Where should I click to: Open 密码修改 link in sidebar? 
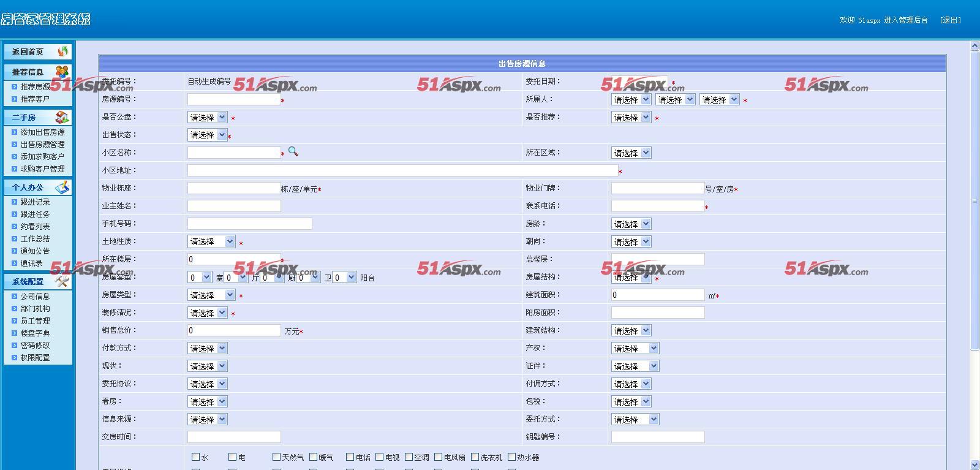coord(35,345)
